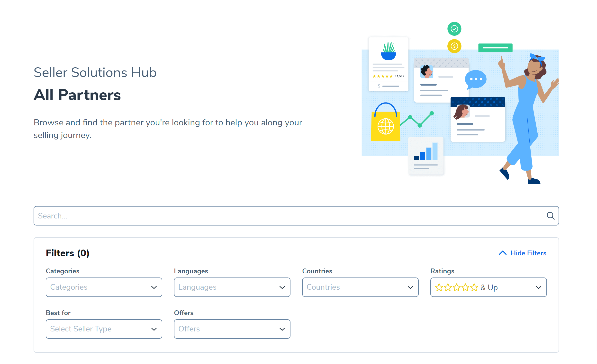Toggle the first star in Ratings dropdown

pyautogui.click(x=439, y=287)
